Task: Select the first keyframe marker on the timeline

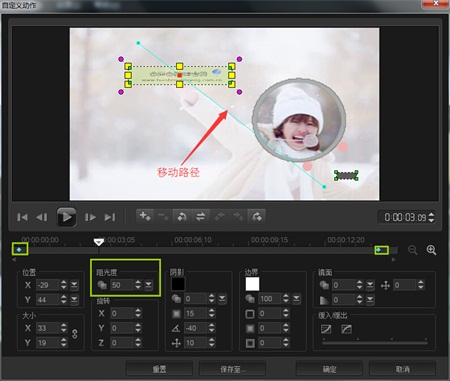Action: pyautogui.click(x=19, y=250)
